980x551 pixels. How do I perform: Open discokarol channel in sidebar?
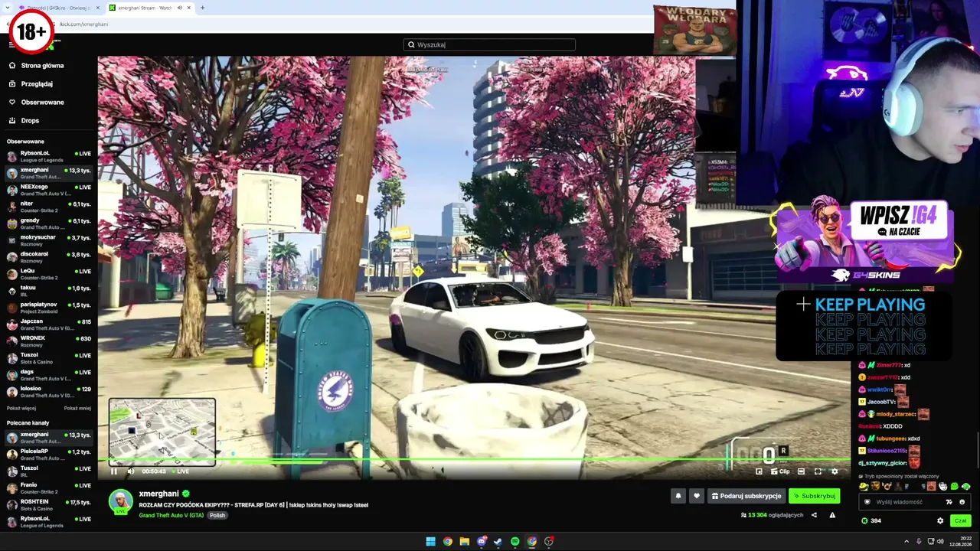pos(49,257)
